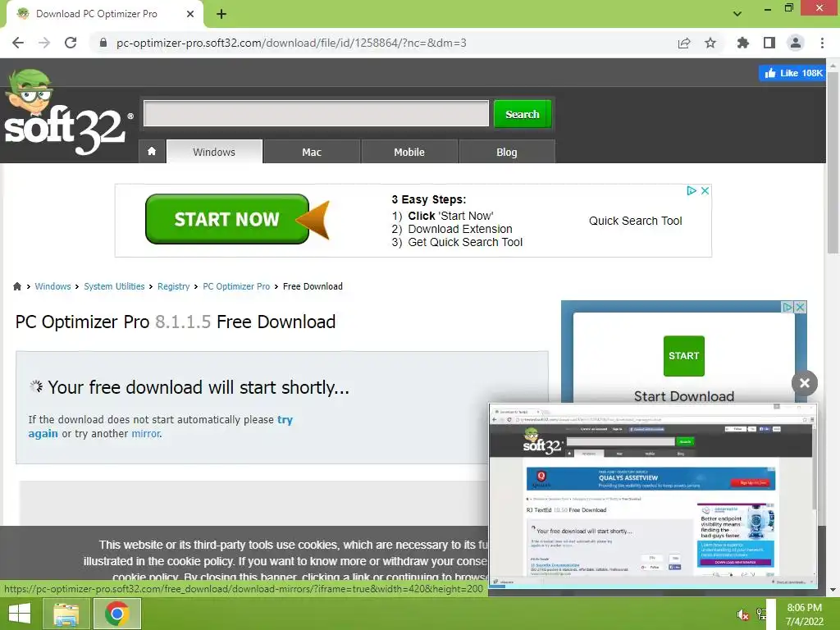The height and width of the screenshot is (630, 840).
Task: Select the Download PC Optimizer Pro tab
Action: click(98, 14)
